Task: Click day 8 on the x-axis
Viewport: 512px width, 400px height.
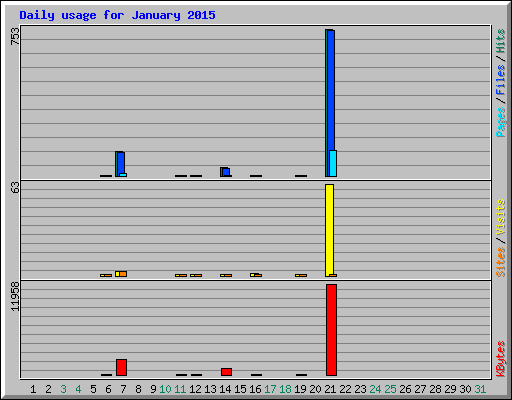Action: click(x=138, y=389)
